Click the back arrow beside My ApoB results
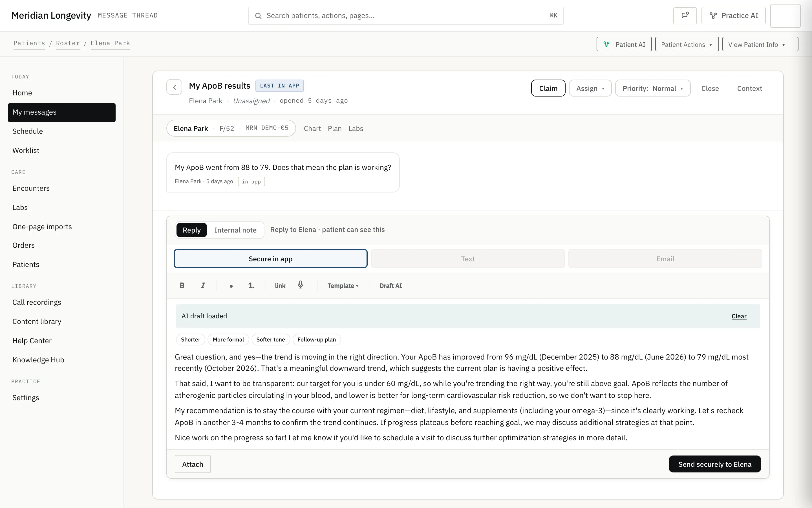This screenshot has height=508, width=812. click(174, 87)
